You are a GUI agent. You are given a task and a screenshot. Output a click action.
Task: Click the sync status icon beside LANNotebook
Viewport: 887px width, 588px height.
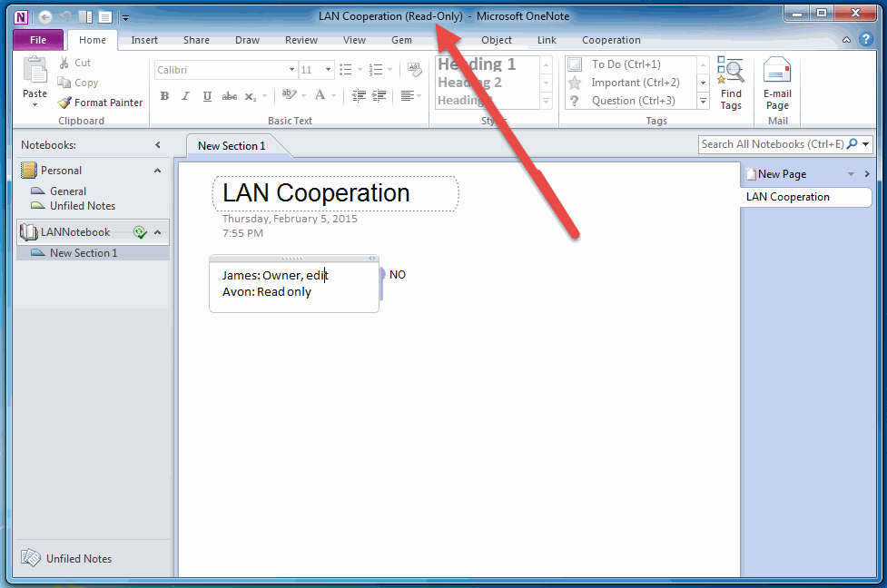coord(140,231)
